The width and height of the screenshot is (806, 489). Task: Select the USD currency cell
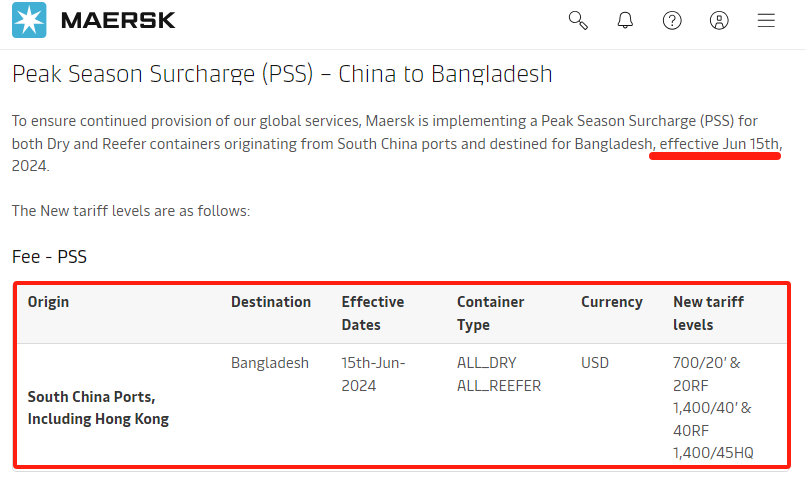click(595, 363)
